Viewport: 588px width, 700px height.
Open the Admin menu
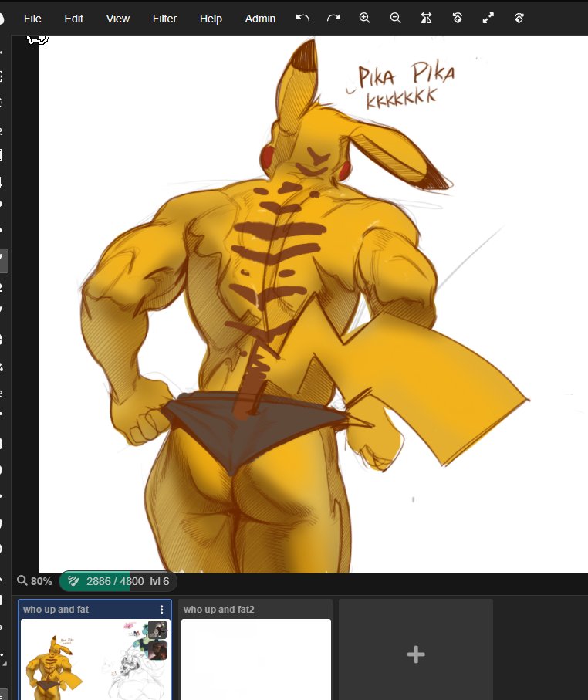click(260, 19)
